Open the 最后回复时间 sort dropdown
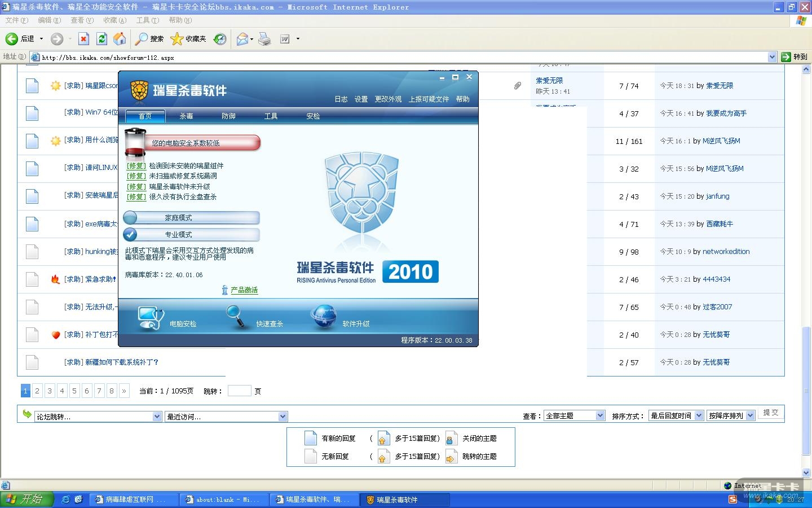 coord(699,416)
